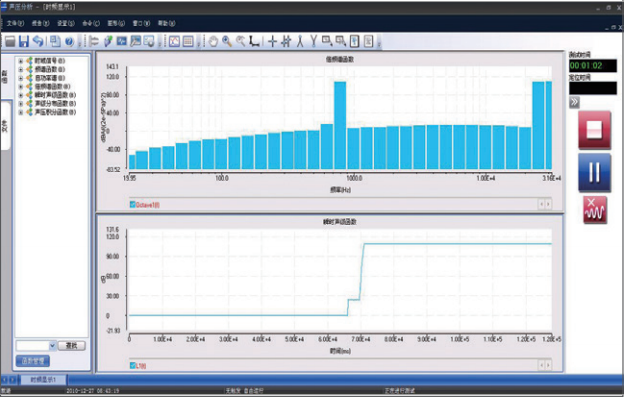Screen dimensions: 624x397
Task: Click the red stop recording button
Action: point(594,130)
